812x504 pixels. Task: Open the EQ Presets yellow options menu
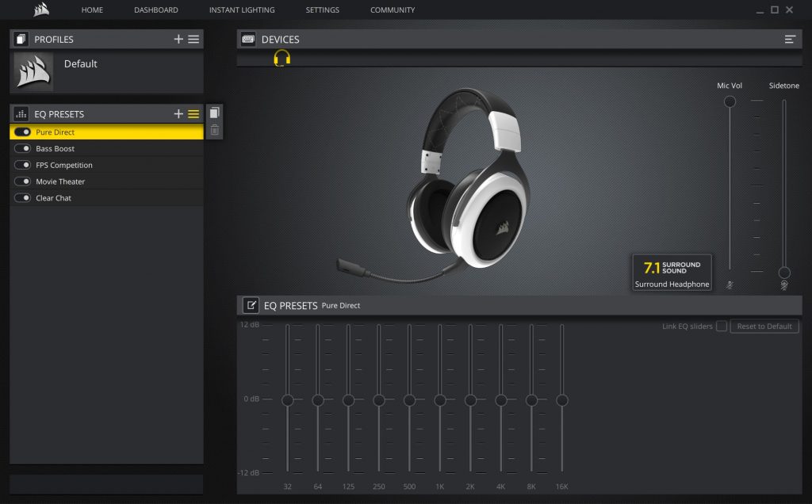pyautogui.click(x=193, y=114)
